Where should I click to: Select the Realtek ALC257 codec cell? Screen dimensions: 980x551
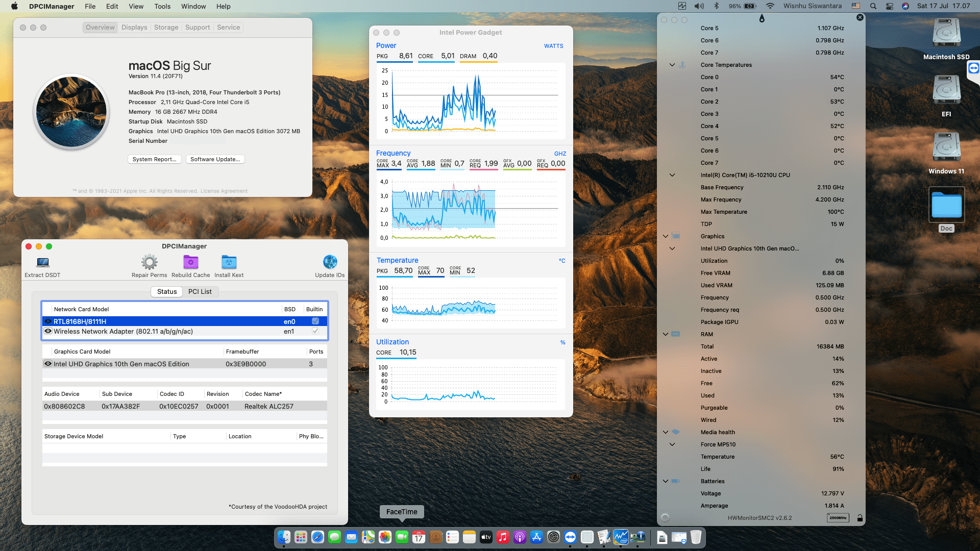click(x=269, y=407)
